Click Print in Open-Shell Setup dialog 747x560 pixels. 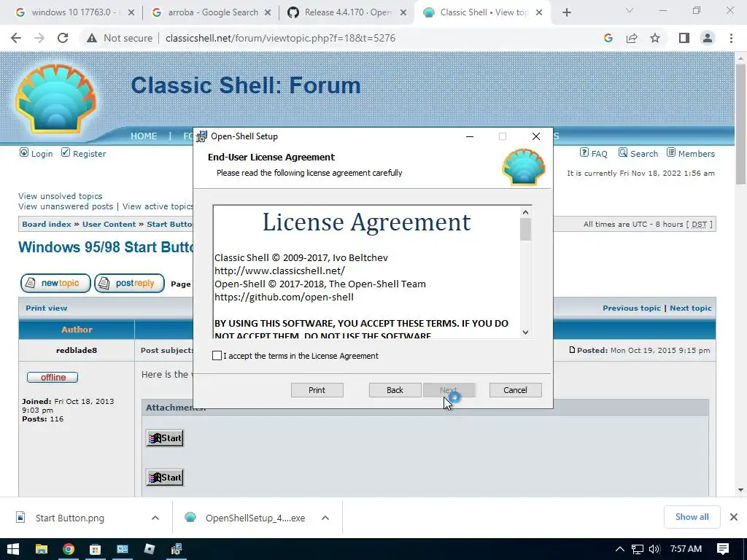pos(317,390)
